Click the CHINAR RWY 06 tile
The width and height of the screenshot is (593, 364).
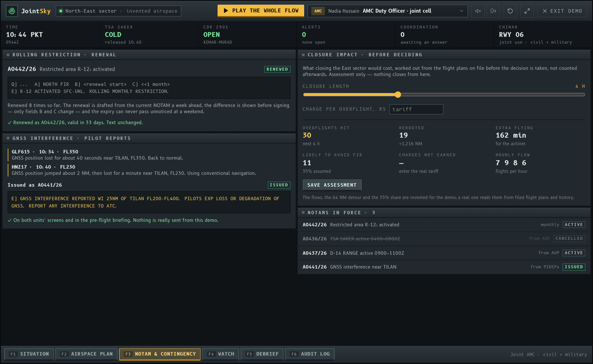pyautogui.click(x=543, y=34)
